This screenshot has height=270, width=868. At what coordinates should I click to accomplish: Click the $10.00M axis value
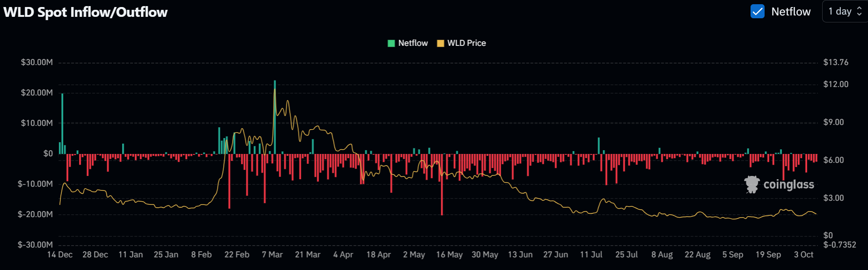click(37, 123)
